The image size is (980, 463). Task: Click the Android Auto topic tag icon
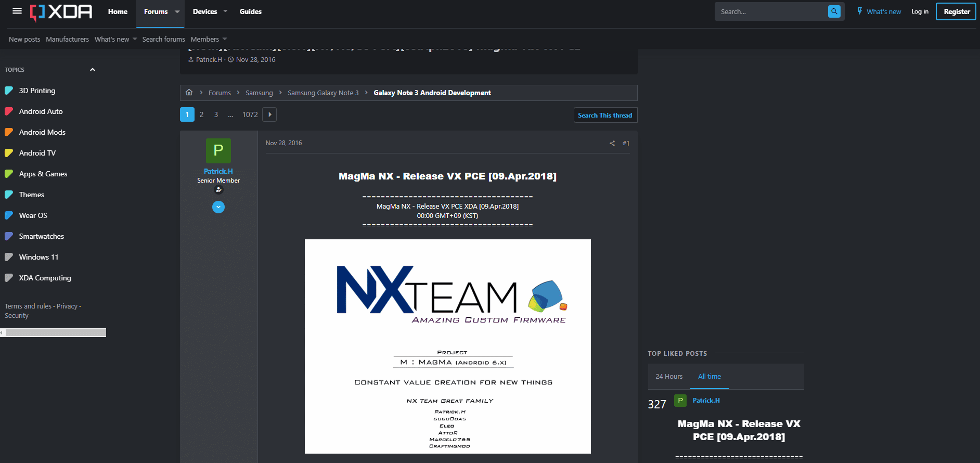(x=9, y=111)
